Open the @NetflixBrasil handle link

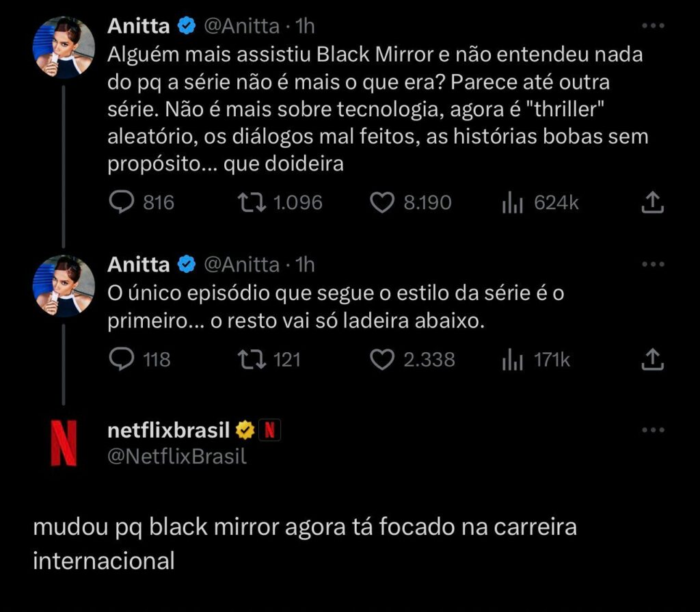(x=177, y=457)
